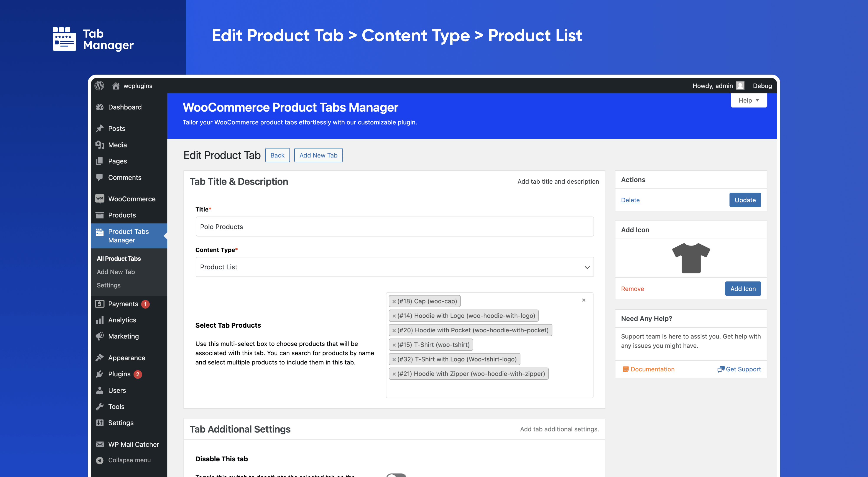Collapse the admin sidebar menu
The image size is (868, 477).
coord(129,460)
